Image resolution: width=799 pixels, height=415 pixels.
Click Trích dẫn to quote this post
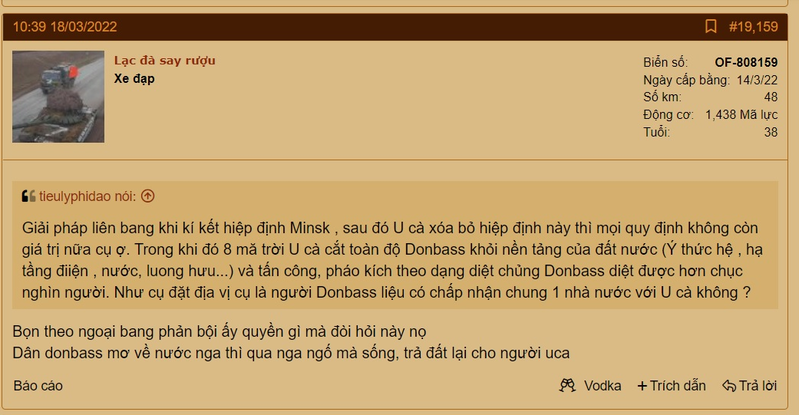click(672, 386)
